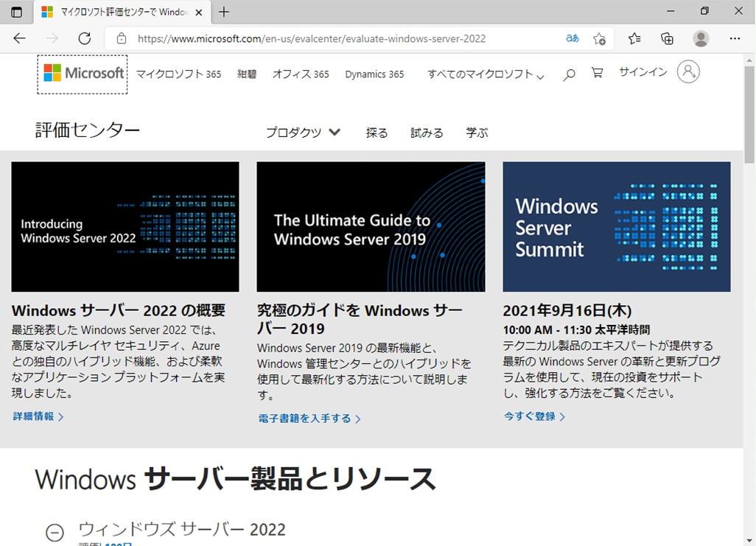Viewport: 756px width, 546px height.
Task: Click the ウィンドウズ サーバー 2022 title text
Action: 182,529
